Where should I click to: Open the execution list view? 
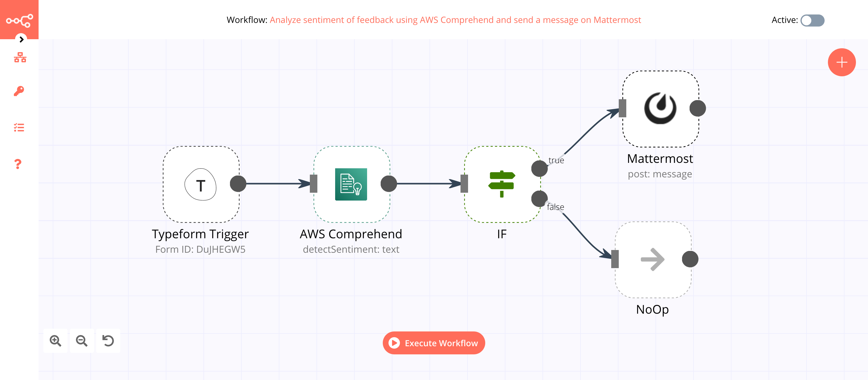(x=19, y=127)
